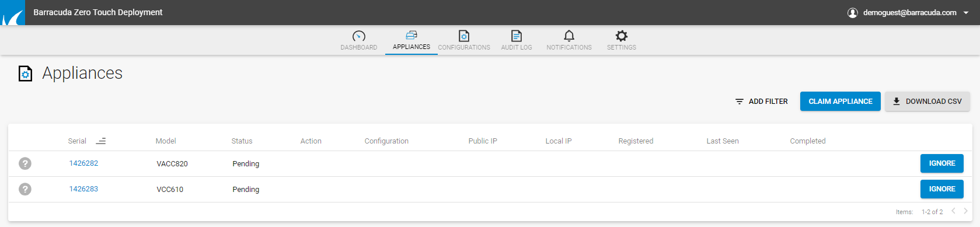Click the Public IP column header
Screen dimensions: 980x227
click(483, 141)
